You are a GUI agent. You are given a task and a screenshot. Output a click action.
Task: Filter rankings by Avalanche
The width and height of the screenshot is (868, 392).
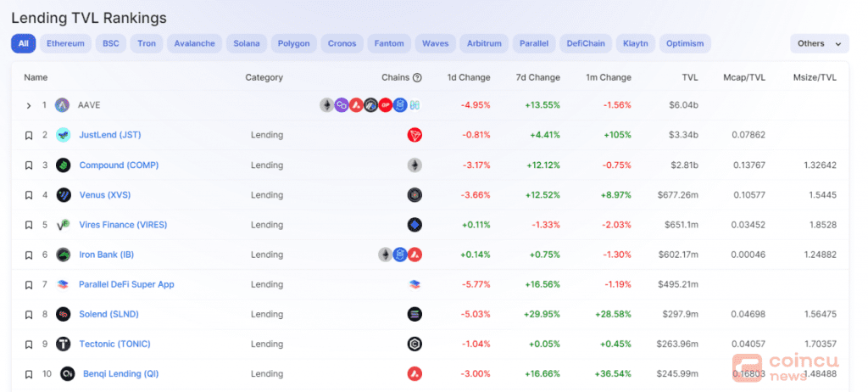194,43
